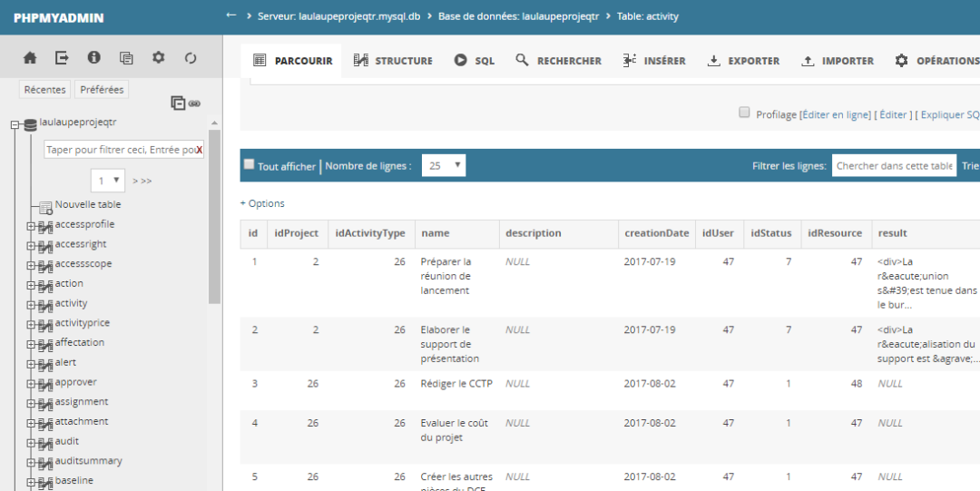Open navigation panel settings gear icon
The height and width of the screenshot is (491, 980).
point(159,58)
